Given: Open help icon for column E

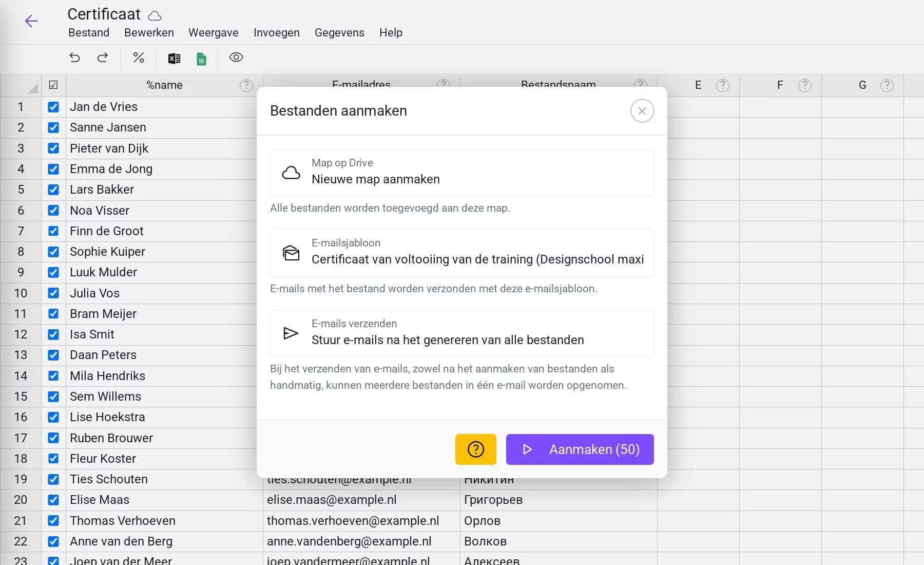Looking at the screenshot, I should click(x=723, y=85).
